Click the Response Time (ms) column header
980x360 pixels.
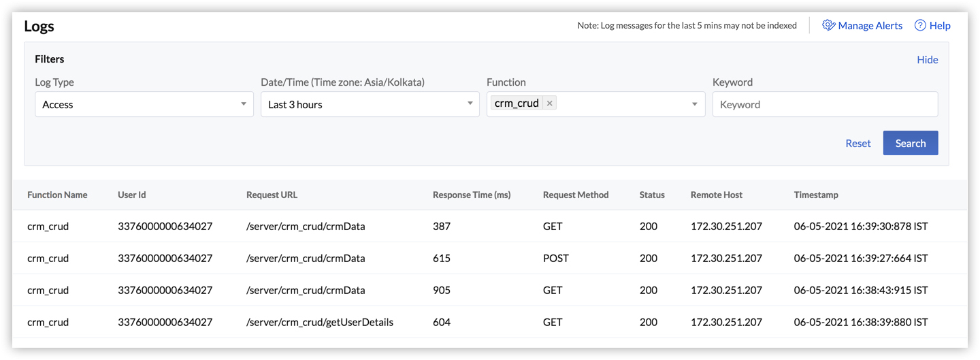click(x=472, y=195)
